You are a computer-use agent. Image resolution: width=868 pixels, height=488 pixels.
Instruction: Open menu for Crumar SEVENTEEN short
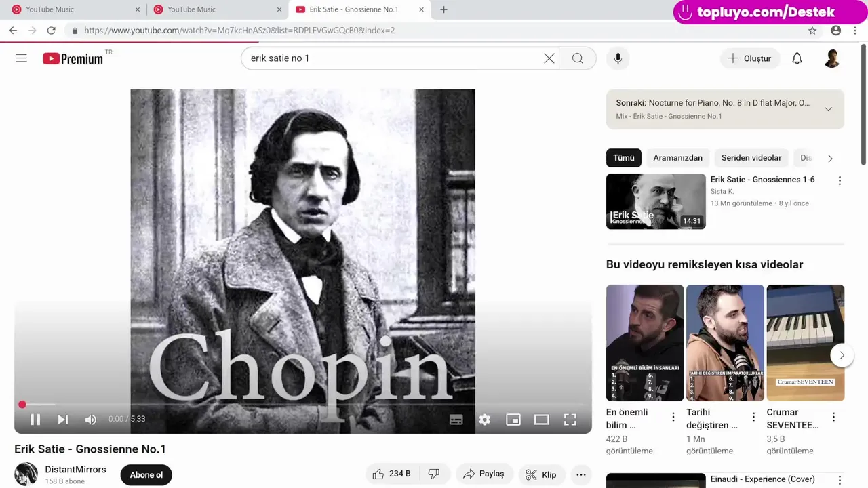tap(833, 417)
